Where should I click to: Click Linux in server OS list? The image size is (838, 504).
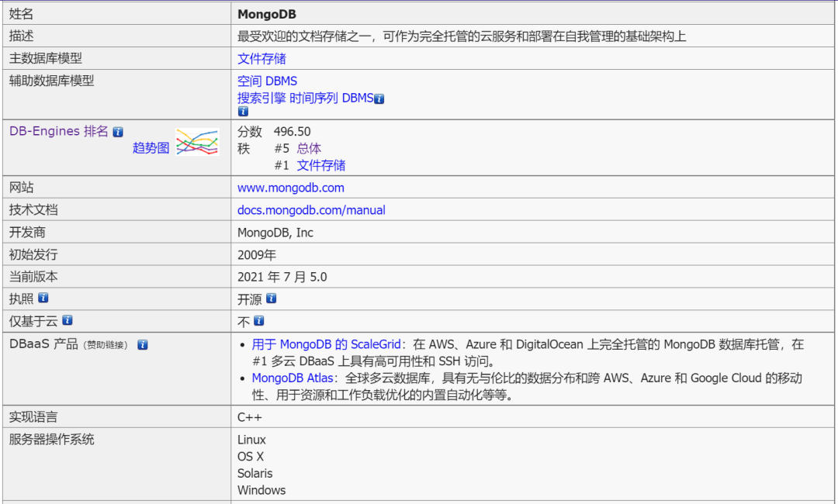[251, 440]
